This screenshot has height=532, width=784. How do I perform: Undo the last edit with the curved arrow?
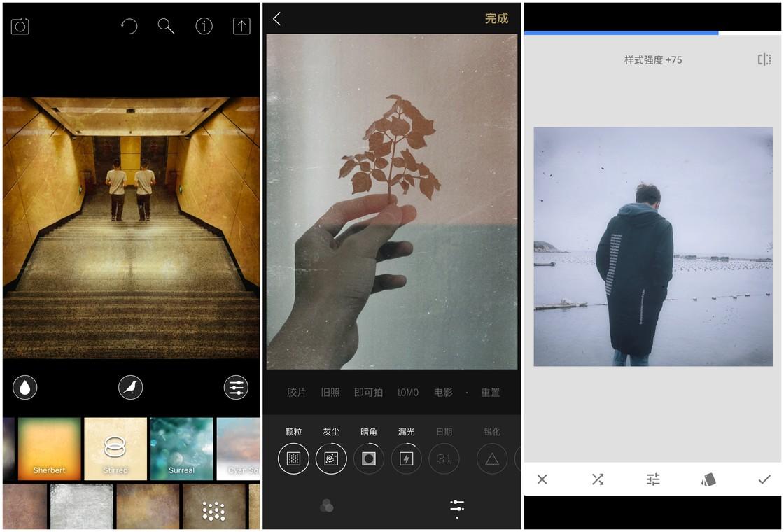[x=129, y=26]
